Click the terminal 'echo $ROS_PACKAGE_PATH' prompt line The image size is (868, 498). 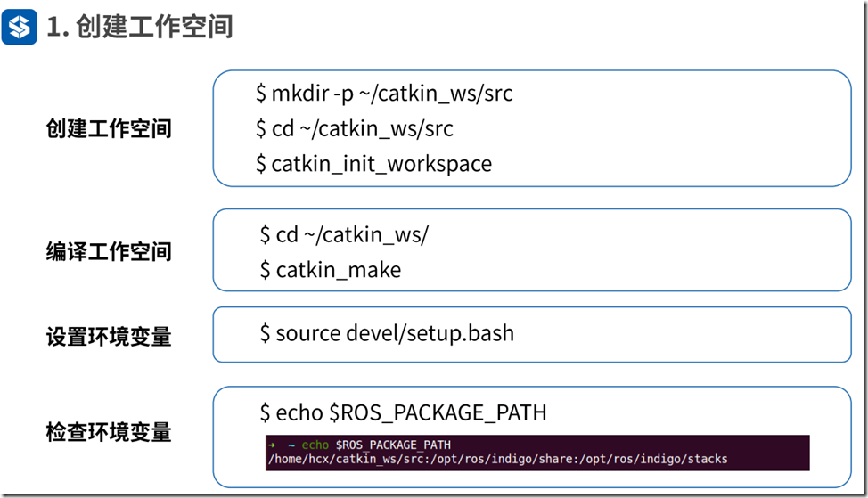pyautogui.click(x=360, y=445)
